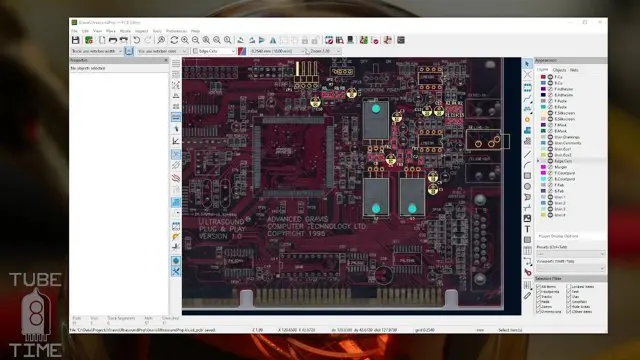This screenshot has height=360, width=640.
Task: Open the scripting console icon
Action: coord(401,40)
